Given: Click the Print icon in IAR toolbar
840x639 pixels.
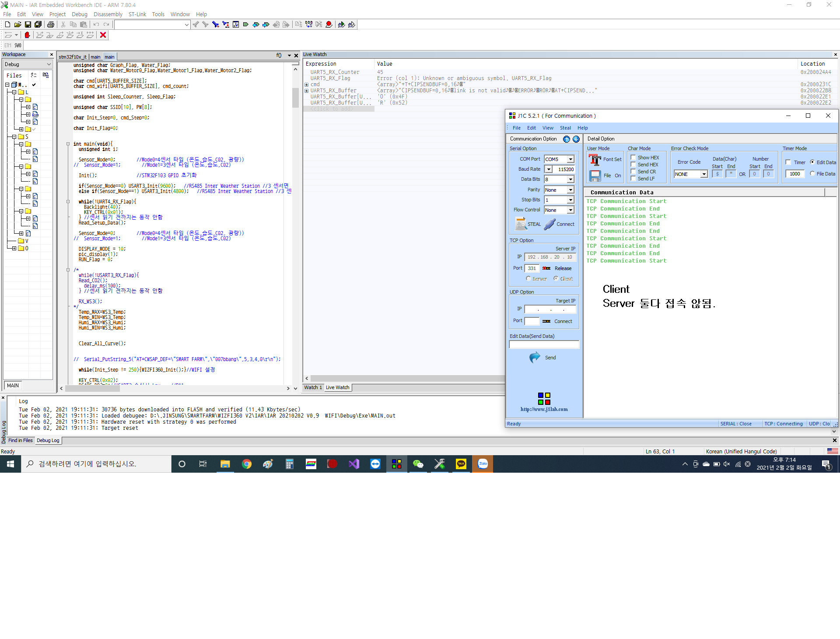Looking at the screenshot, I should point(51,25).
